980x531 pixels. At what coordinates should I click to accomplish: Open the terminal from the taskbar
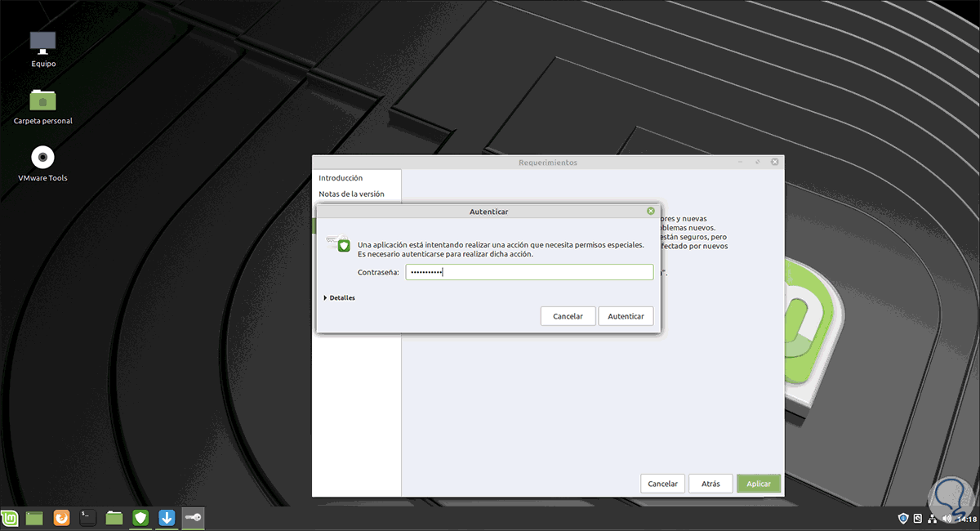(87, 517)
